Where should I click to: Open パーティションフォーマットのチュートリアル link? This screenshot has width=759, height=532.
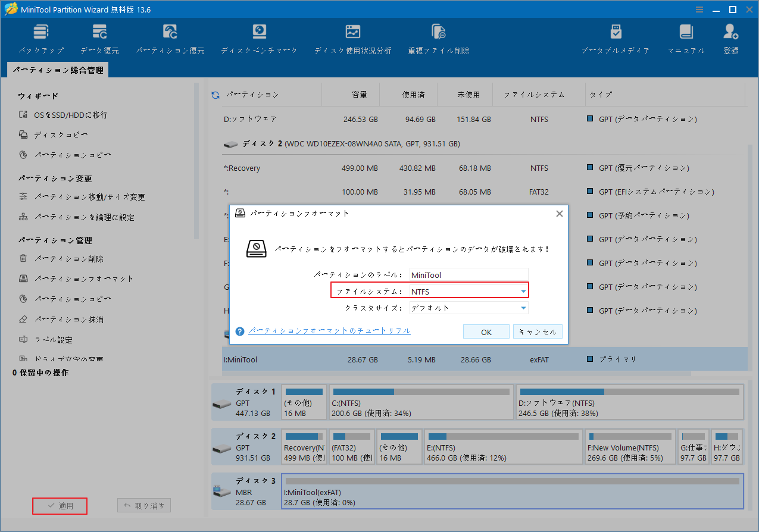click(329, 331)
